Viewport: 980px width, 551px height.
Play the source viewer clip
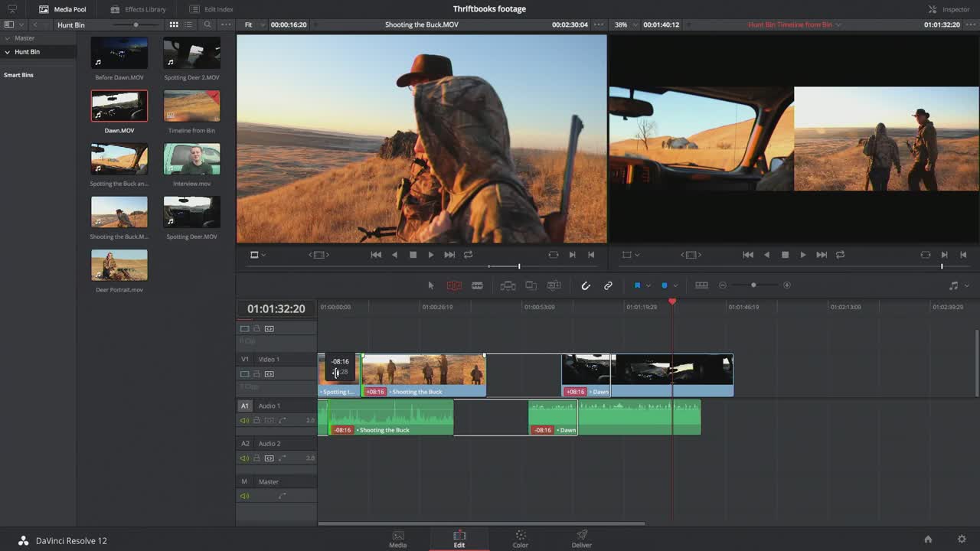430,255
